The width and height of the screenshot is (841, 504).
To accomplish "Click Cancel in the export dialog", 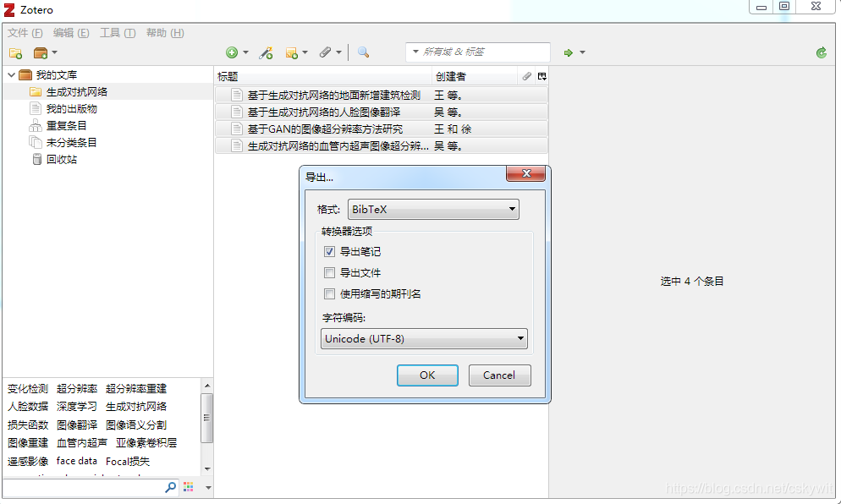I will pos(499,375).
